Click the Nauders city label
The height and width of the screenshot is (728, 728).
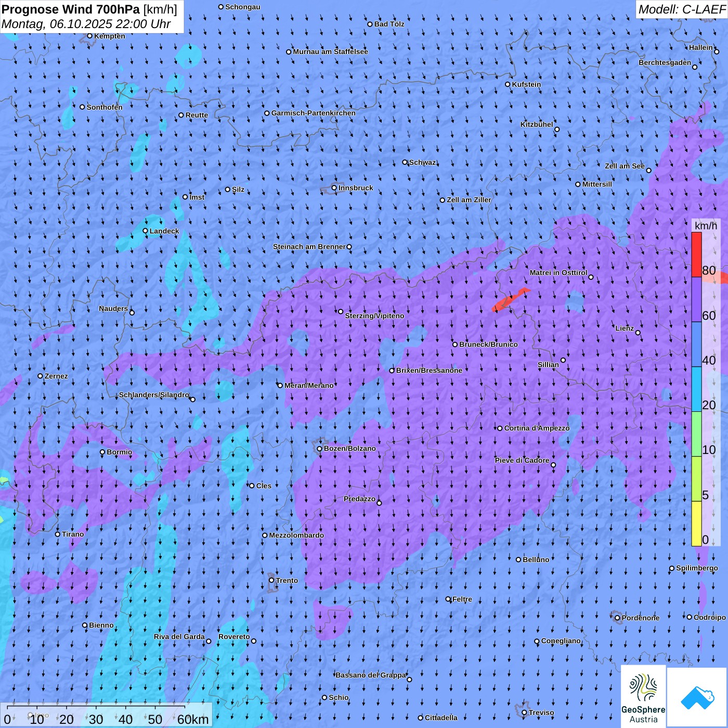point(113,308)
